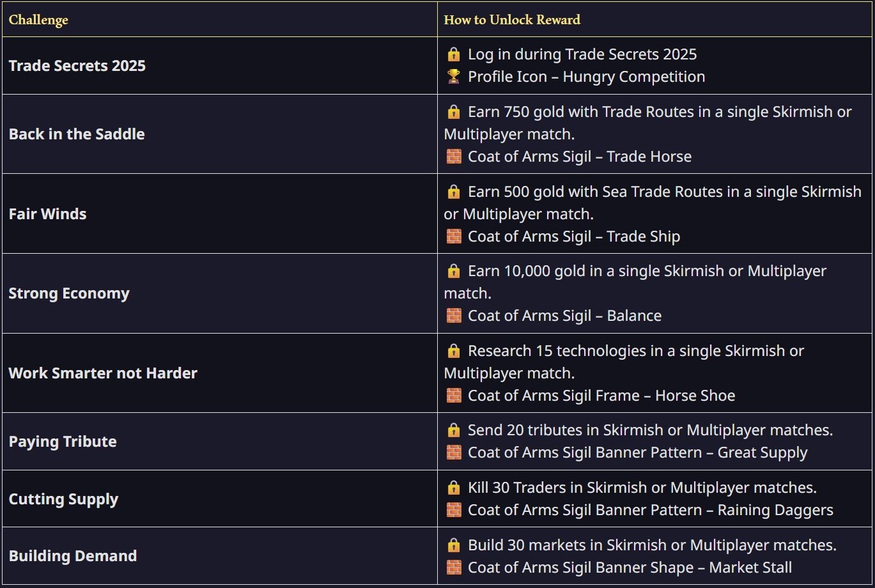Click the trophy icon for Hungry Competition
This screenshot has height=588, width=875.
(453, 77)
